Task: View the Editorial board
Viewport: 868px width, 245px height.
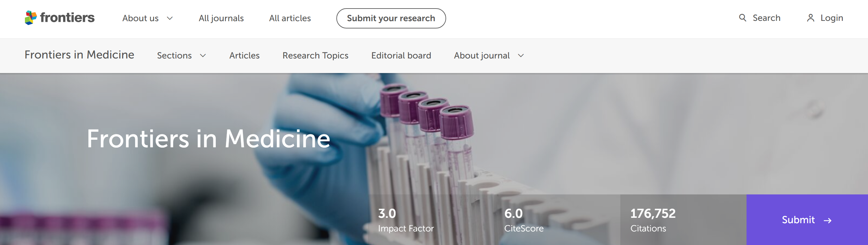Action: click(401, 56)
